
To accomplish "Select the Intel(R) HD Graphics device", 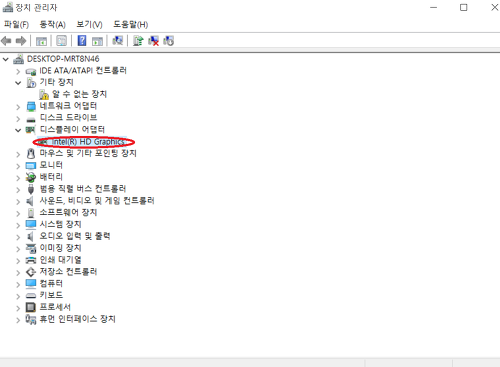I will pos(88,142).
